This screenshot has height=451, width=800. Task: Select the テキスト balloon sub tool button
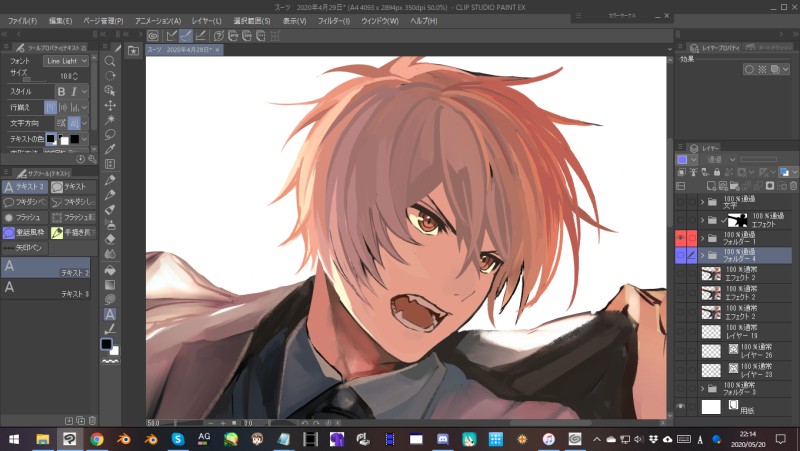point(73,187)
